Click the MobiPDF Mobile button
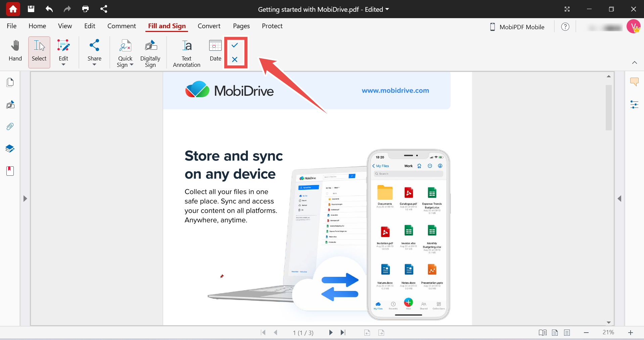 click(517, 27)
